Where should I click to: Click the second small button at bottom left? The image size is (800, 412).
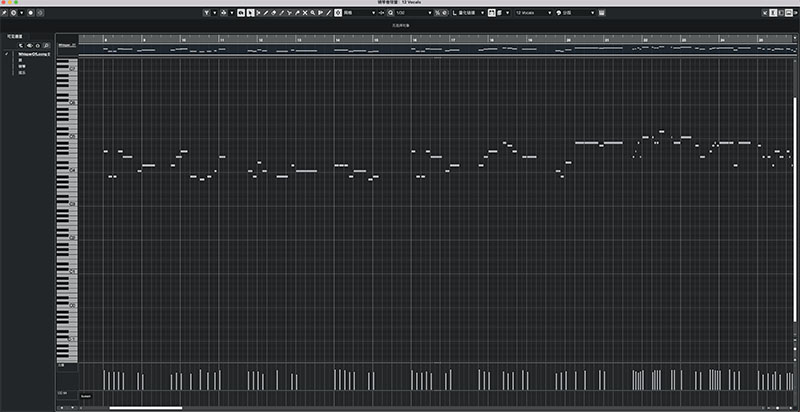pyautogui.click(x=73, y=408)
